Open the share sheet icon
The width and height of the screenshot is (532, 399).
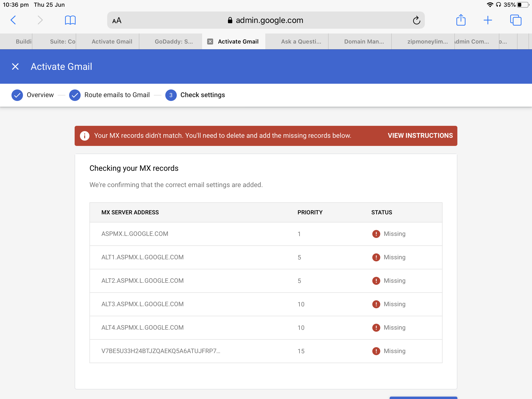coord(460,20)
